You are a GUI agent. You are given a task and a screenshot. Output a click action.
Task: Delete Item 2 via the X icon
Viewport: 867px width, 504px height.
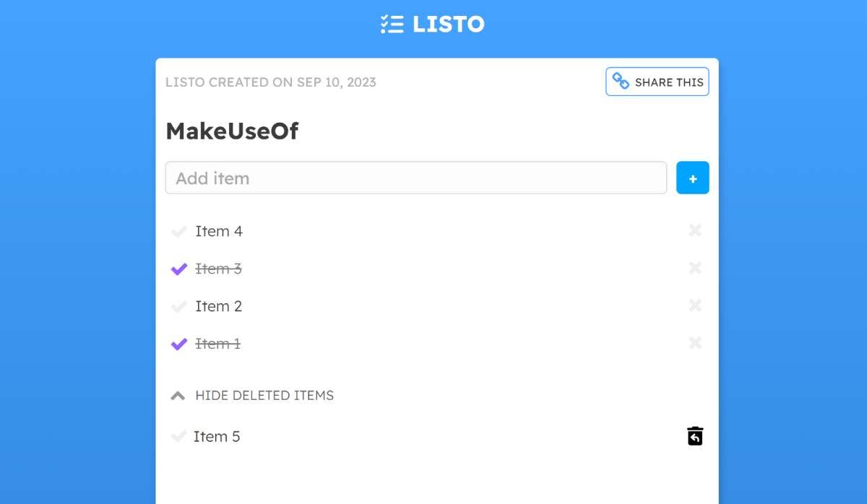pyautogui.click(x=694, y=305)
